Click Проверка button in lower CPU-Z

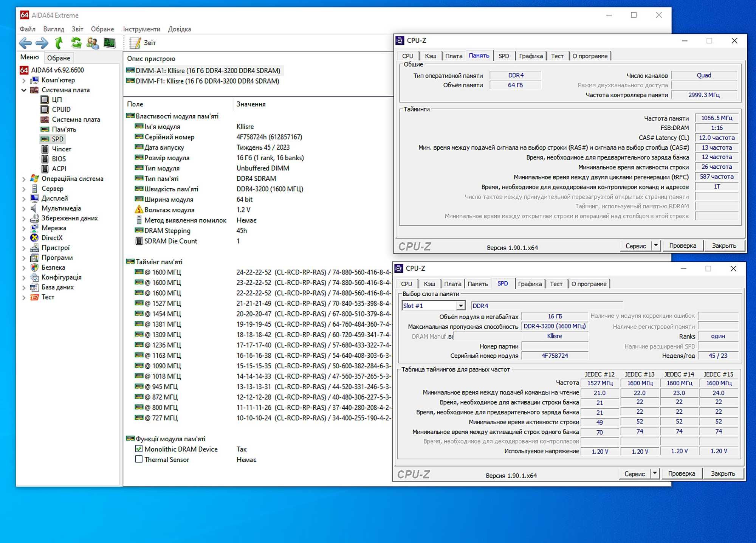point(682,473)
